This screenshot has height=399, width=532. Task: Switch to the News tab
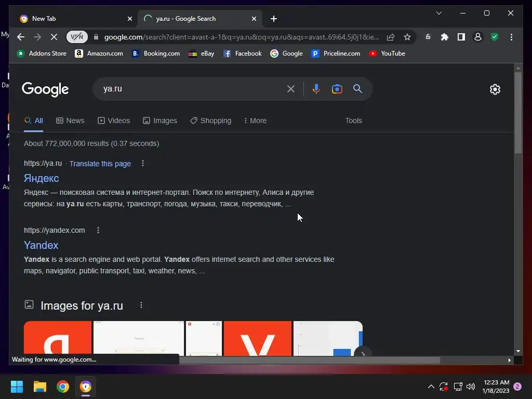coord(70,121)
